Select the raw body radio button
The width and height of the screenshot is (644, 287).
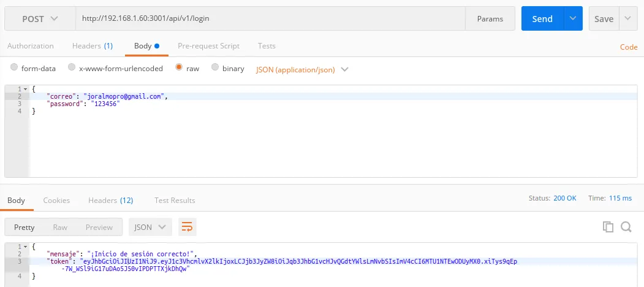[x=180, y=68]
